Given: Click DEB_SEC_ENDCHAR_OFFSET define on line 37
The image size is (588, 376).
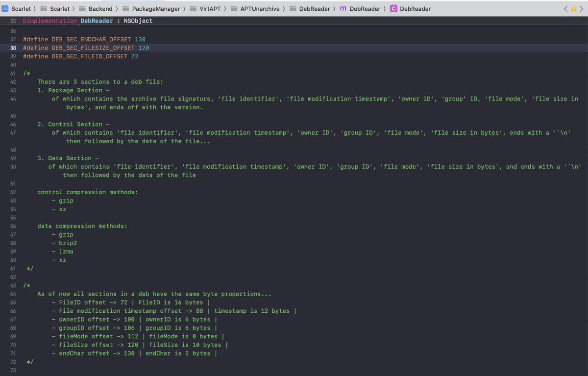Looking at the screenshot, I should point(91,39).
